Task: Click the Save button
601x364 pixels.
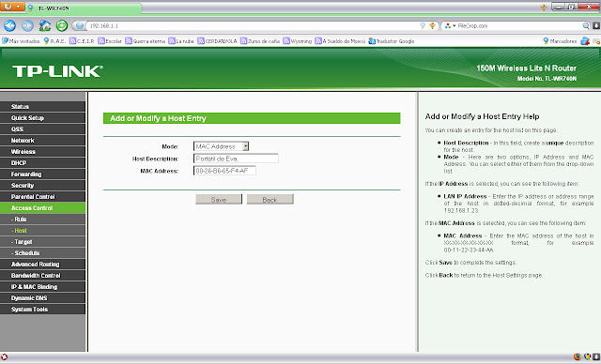Action: coord(219,200)
